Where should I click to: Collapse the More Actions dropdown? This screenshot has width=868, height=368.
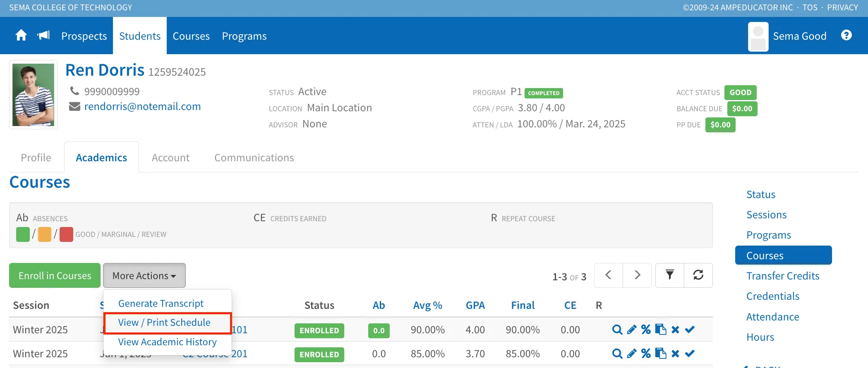144,275
